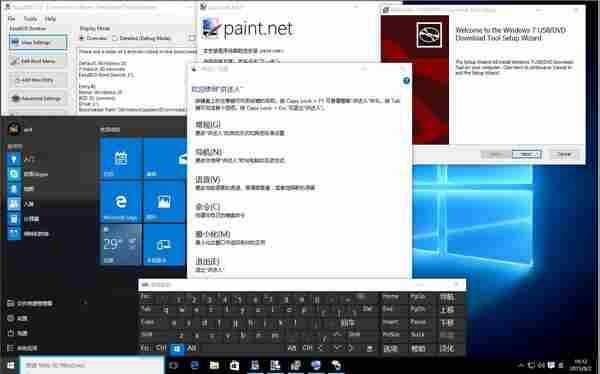Click the Windows Start button on taskbar
This screenshot has height=374, width=600.
9,365
